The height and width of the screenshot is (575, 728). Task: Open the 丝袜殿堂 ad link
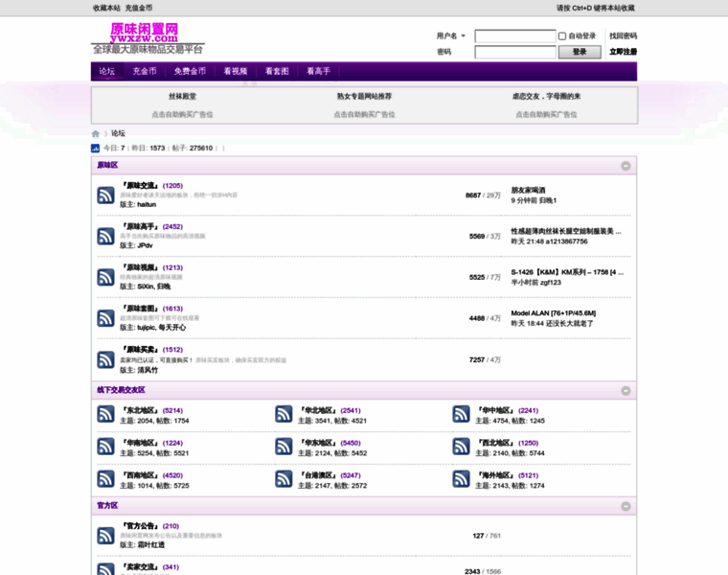point(182,96)
